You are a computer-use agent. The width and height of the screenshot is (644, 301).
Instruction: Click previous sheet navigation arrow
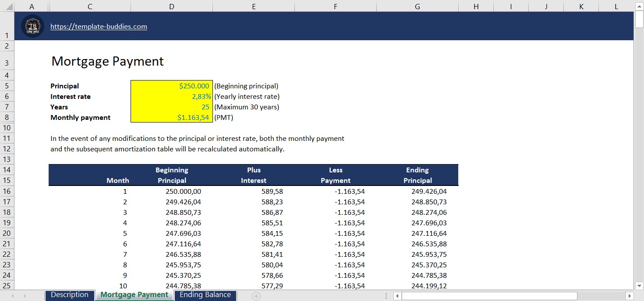13,296
